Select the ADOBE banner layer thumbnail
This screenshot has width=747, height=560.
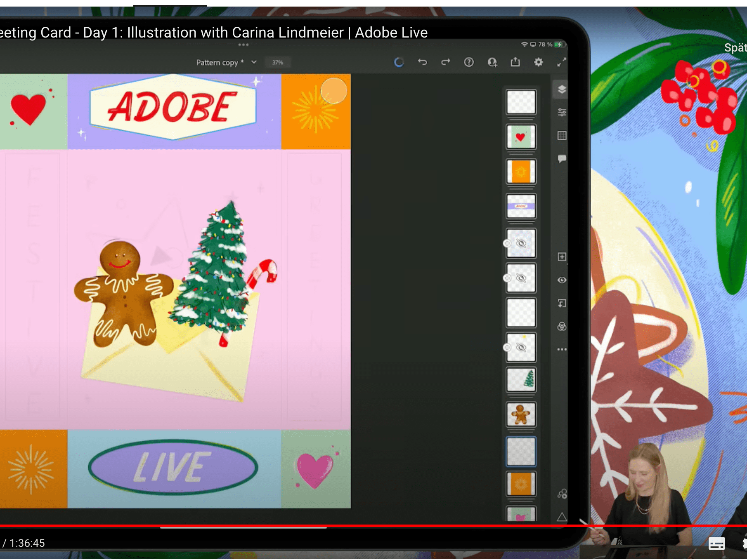pyautogui.click(x=521, y=206)
